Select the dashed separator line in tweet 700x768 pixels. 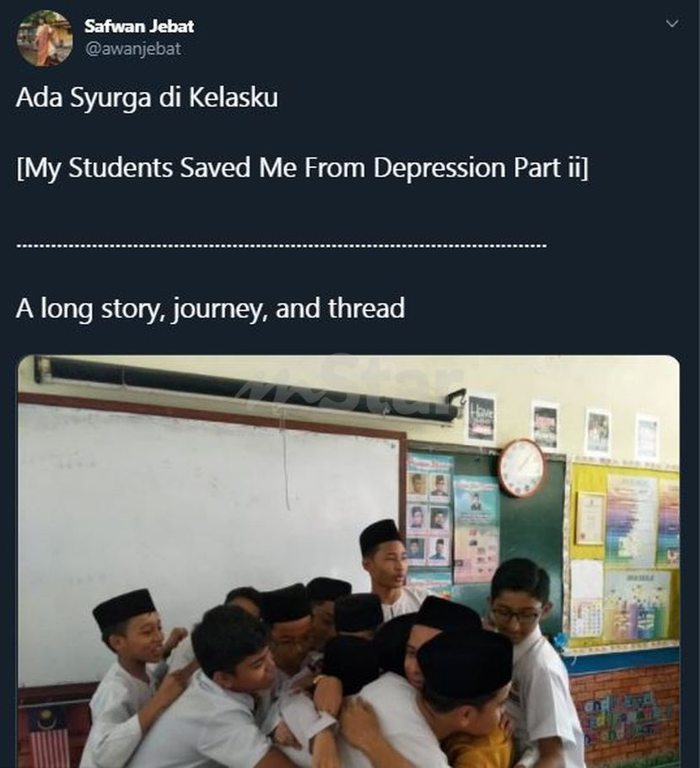pyautogui.click(x=282, y=245)
